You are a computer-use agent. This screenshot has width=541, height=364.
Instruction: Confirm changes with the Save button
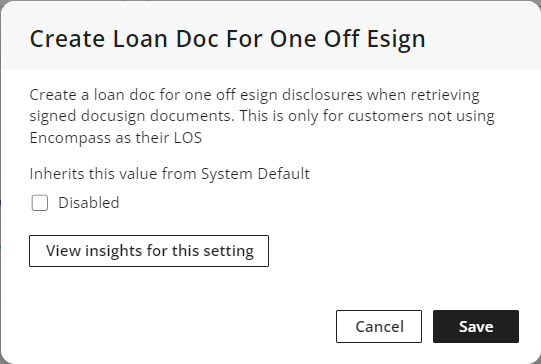(476, 326)
